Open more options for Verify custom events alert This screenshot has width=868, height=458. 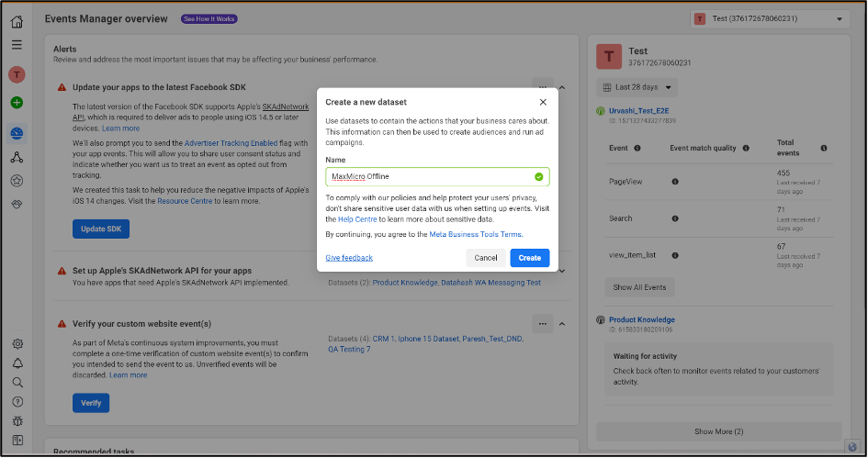point(543,324)
